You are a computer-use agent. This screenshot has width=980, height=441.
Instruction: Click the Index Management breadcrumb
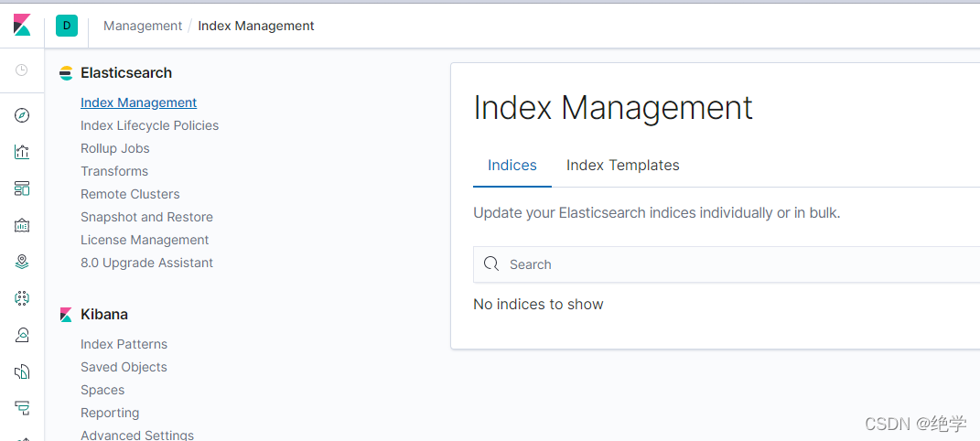click(256, 26)
